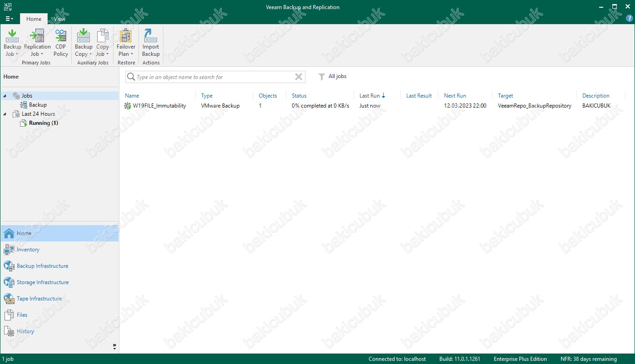
Task: Sort by the Next Run column header
Action: [455, 96]
